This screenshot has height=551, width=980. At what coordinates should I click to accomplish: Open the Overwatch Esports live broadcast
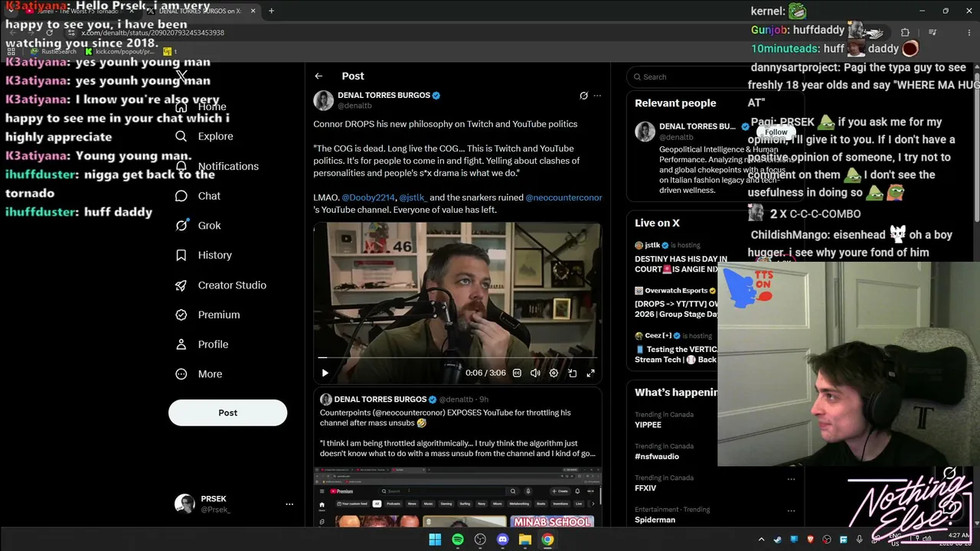click(678, 303)
